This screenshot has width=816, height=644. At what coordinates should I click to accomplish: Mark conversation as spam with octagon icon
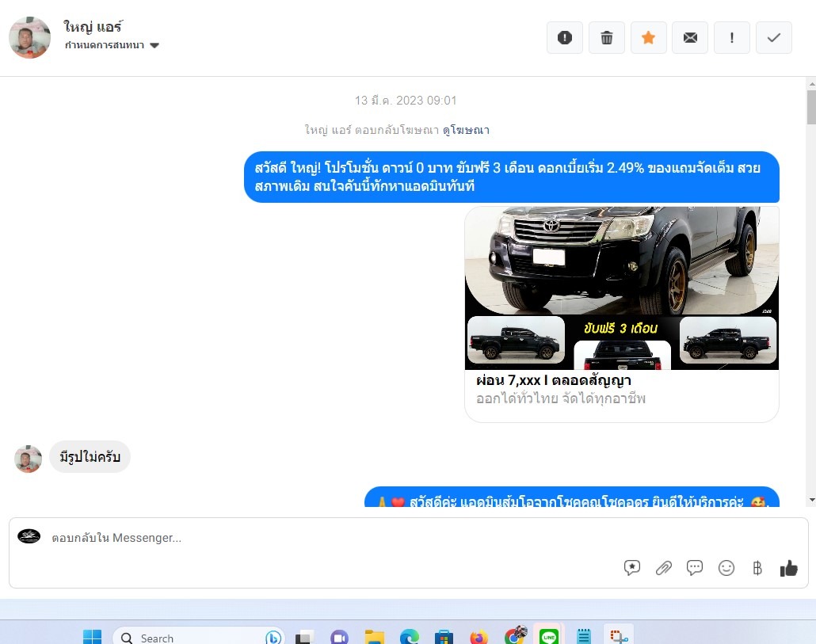pos(565,38)
